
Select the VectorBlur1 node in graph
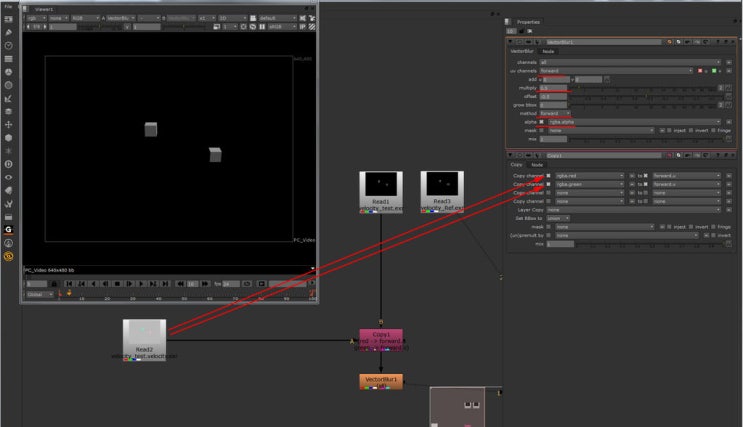[381, 382]
